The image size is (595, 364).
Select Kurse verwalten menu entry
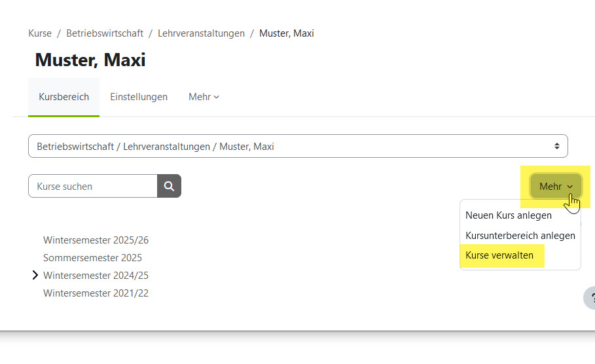499,255
